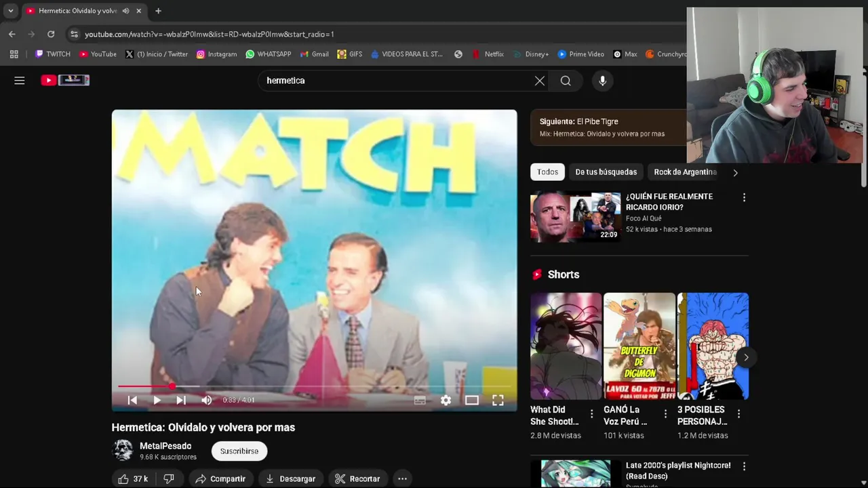Select De tus búsquedas filter chip
The width and height of the screenshot is (868, 488).
coord(606,172)
